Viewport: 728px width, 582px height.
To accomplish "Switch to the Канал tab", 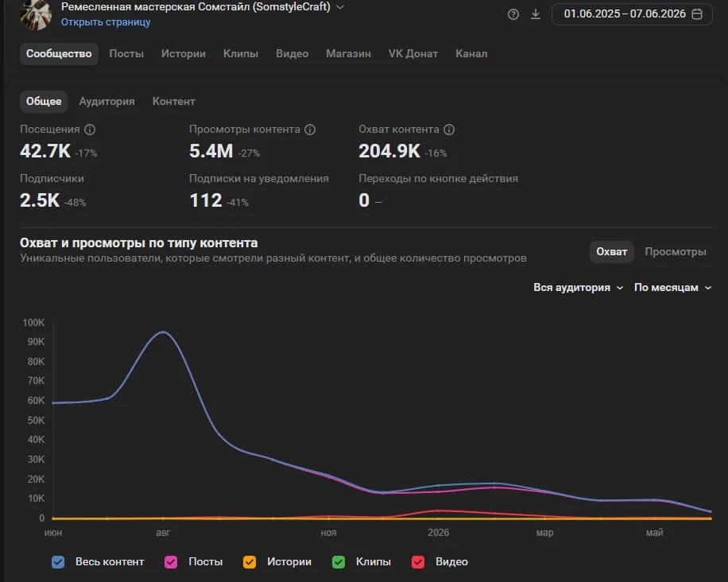I will (x=471, y=54).
